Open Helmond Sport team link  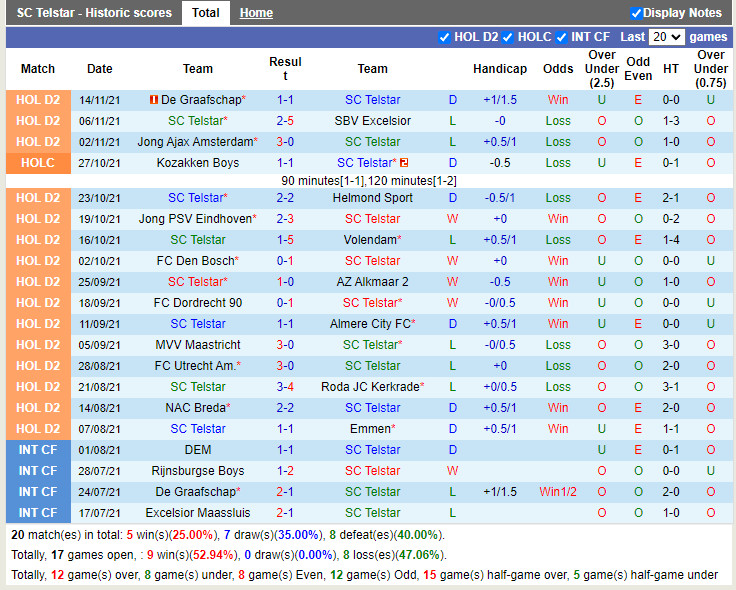(373, 198)
